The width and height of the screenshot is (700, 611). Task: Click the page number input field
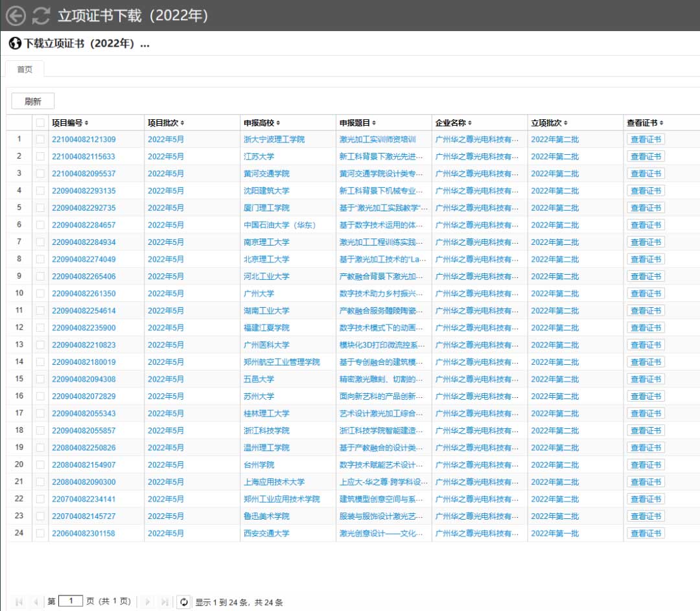click(x=71, y=601)
